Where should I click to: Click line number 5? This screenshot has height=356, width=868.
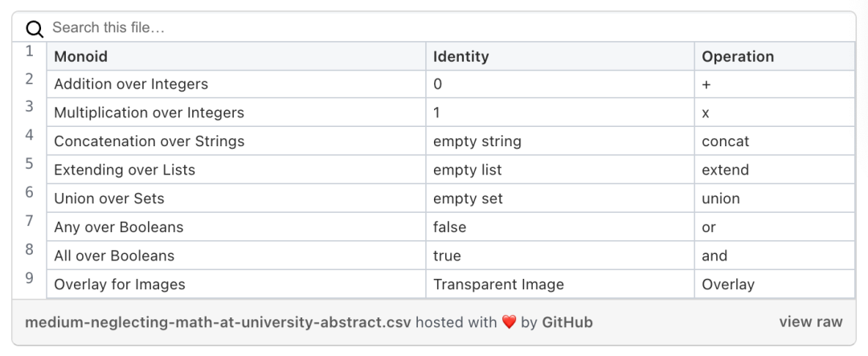click(30, 164)
